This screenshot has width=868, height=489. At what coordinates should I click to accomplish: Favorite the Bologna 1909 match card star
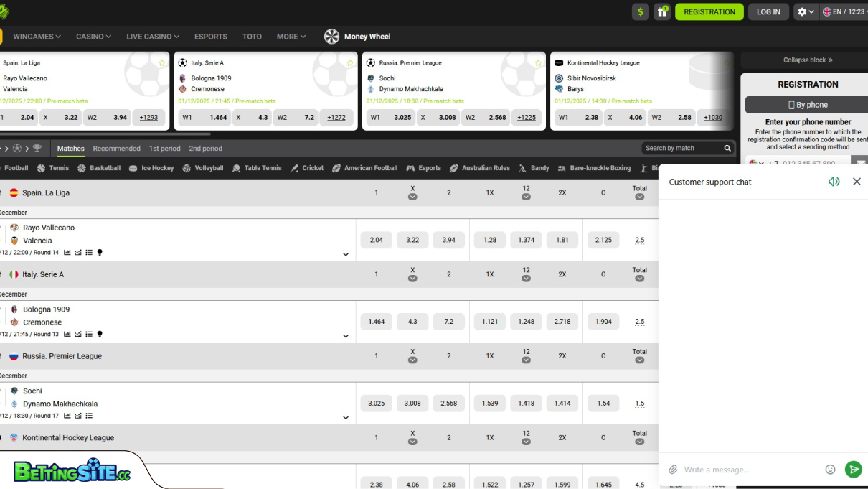pyautogui.click(x=350, y=63)
